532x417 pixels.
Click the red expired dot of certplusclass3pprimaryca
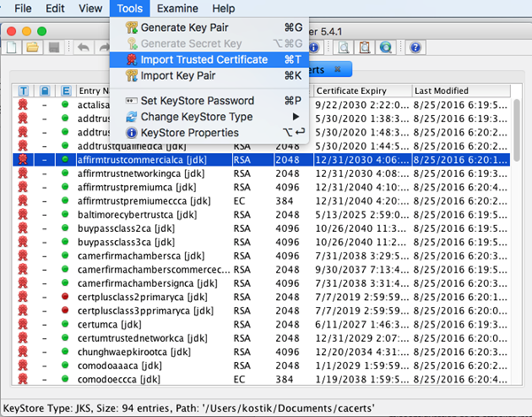point(66,310)
